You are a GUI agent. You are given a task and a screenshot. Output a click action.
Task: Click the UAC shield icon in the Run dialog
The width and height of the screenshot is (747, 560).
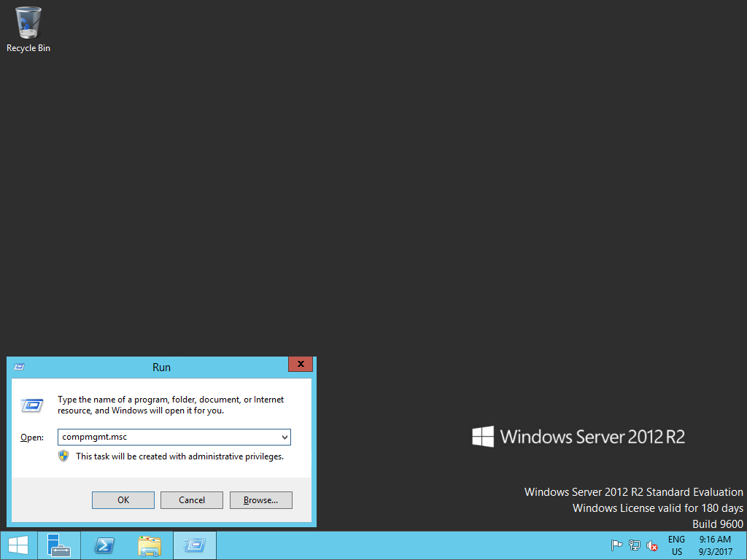click(65, 456)
